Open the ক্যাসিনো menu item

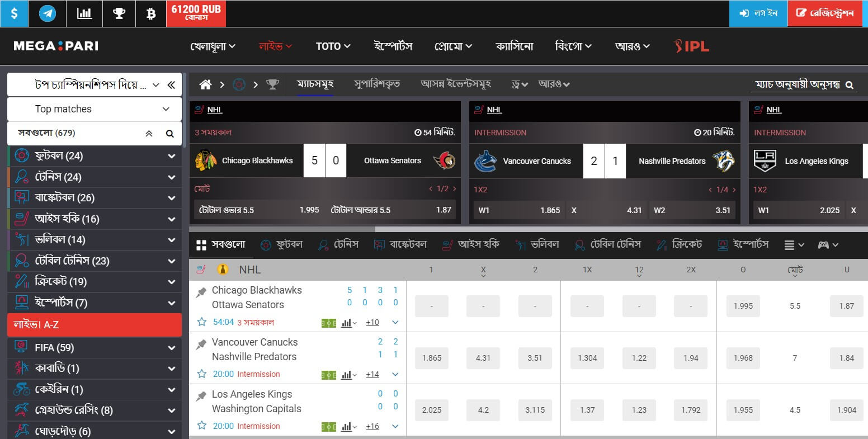click(x=515, y=46)
